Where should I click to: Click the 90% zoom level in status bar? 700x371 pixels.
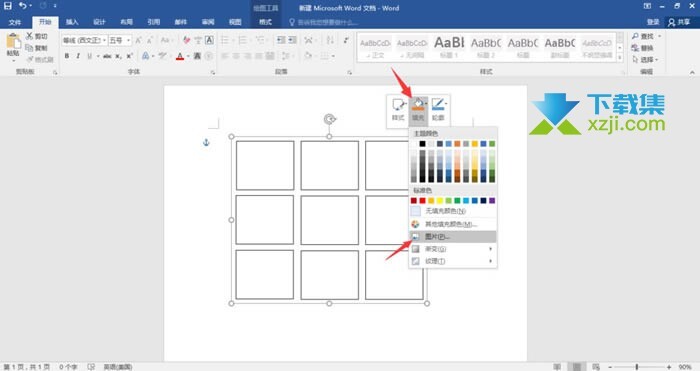coord(685,367)
